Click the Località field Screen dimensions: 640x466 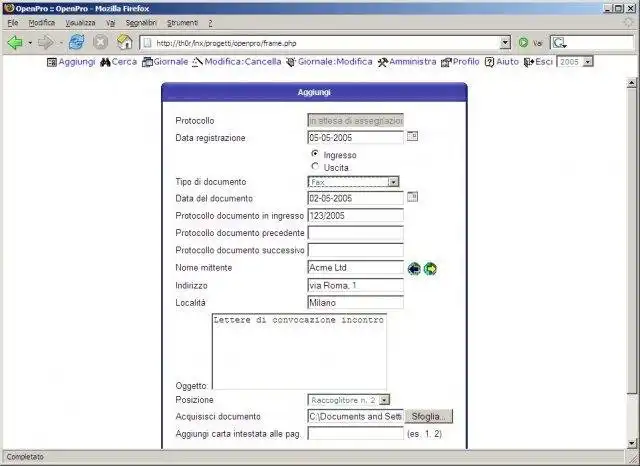click(x=356, y=302)
